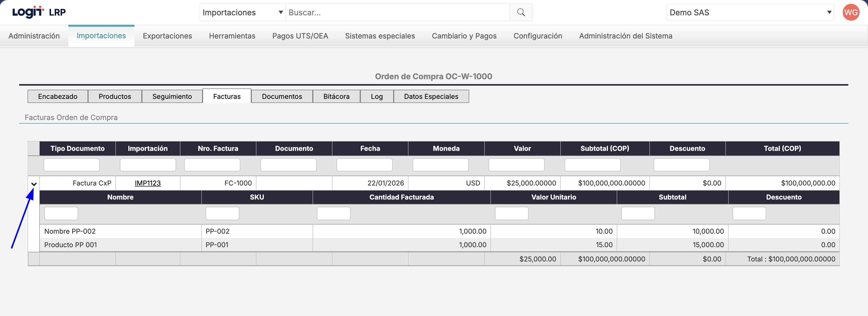The height and width of the screenshot is (316, 868).
Task: Open the Cambiario y Pagos menu
Action: click(x=464, y=36)
